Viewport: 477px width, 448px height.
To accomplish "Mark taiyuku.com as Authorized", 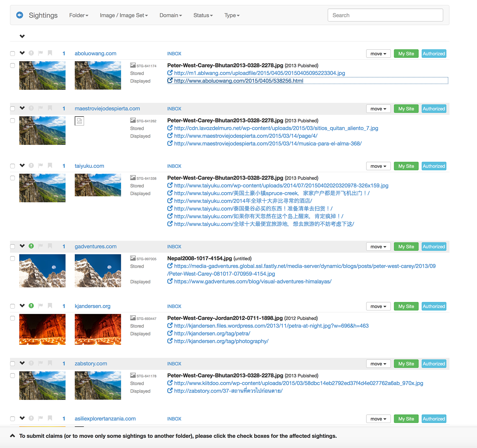I will (434, 166).
